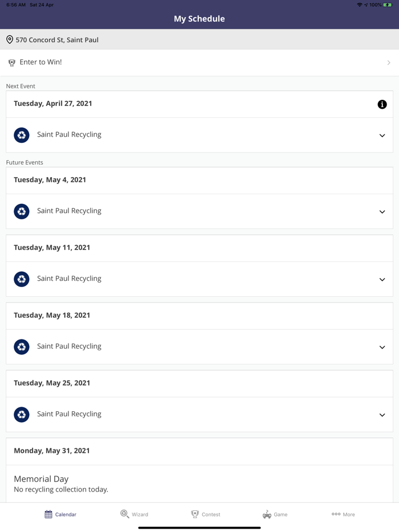Tap recycling icon for May 25 event
This screenshot has height=532, width=399.
pos(22,415)
